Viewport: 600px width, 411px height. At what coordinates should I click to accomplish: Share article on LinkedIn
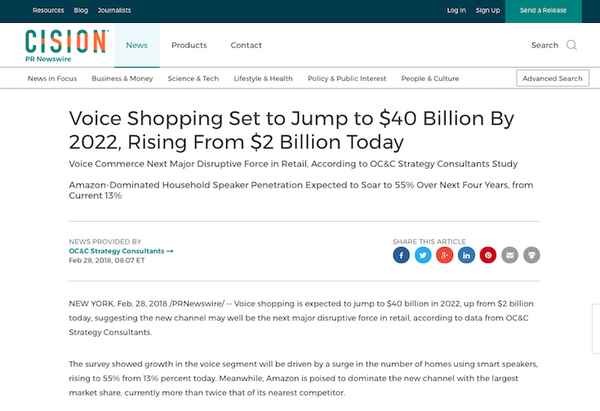pyautogui.click(x=466, y=255)
